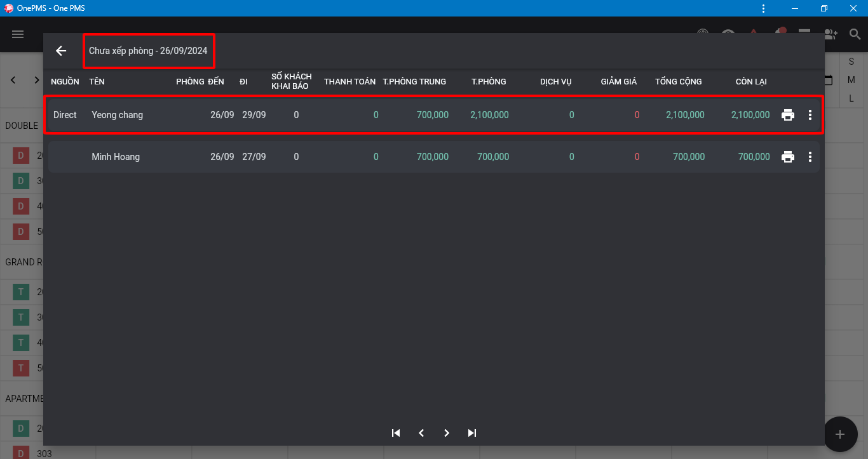
Task: Open more options for Yeong chang row
Action: pyautogui.click(x=810, y=115)
